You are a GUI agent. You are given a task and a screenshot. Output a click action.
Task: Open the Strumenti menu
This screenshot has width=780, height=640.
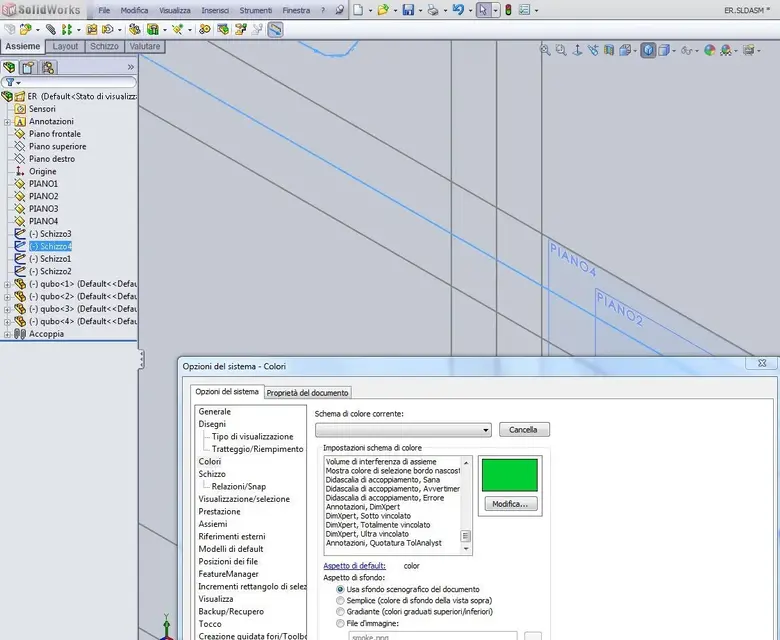256,10
